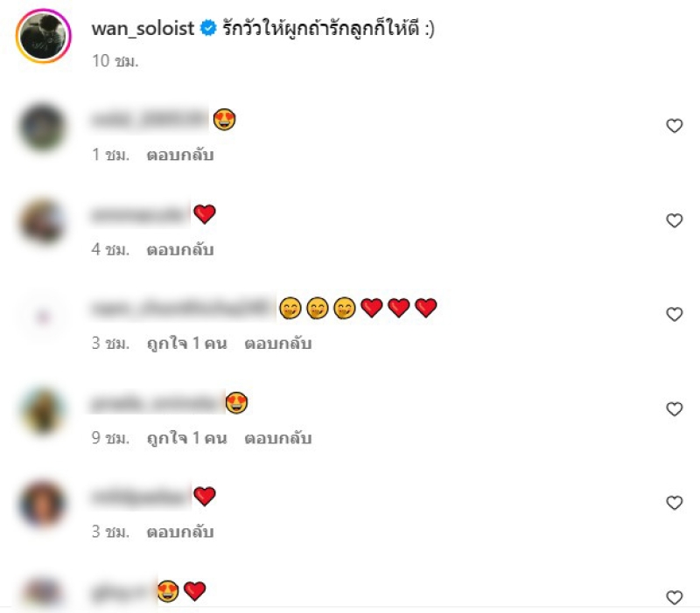Screen dimensions: 700x613
Task: Like the comment with three yummy faces
Action: 674,315
